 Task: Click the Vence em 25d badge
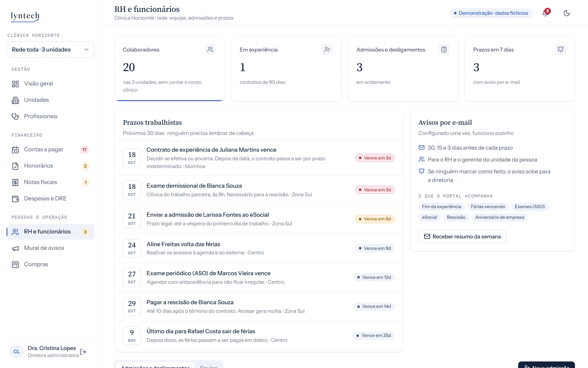point(374,335)
